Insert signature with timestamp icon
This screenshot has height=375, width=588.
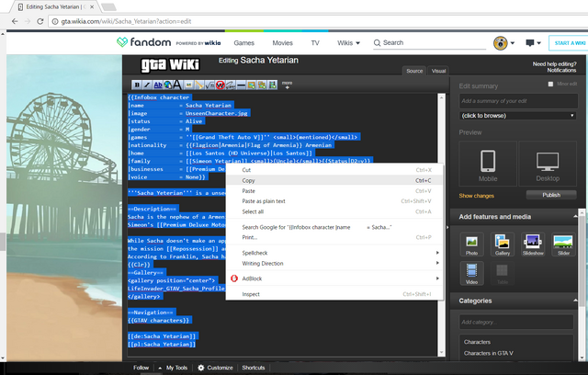click(231, 85)
